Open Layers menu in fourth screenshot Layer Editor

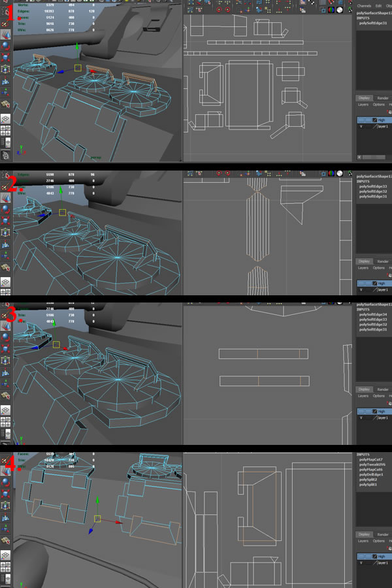click(x=363, y=541)
